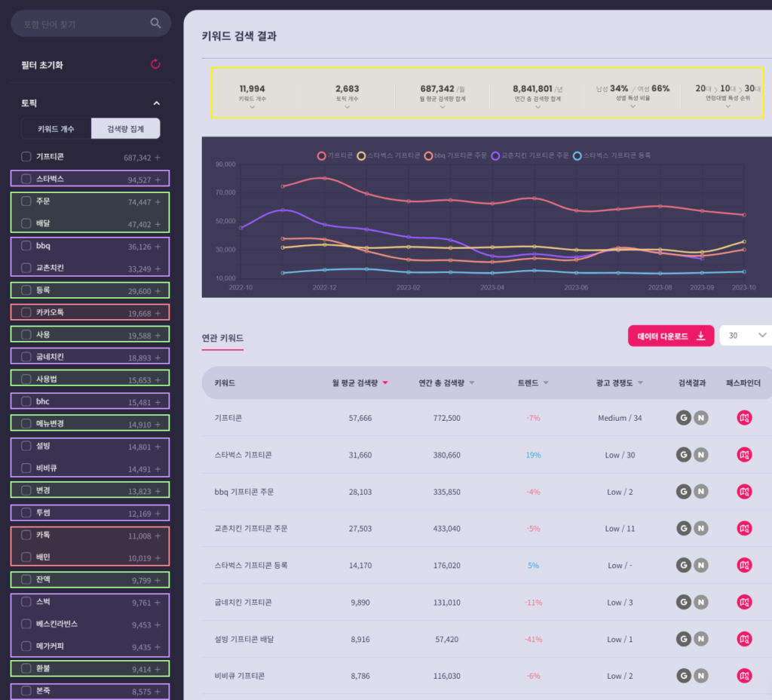
Task: Select the 배달 topic checkbox
Action: tap(26, 223)
